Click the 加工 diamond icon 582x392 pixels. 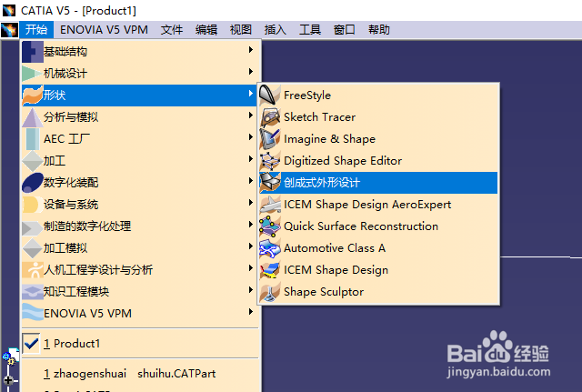(x=33, y=161)
